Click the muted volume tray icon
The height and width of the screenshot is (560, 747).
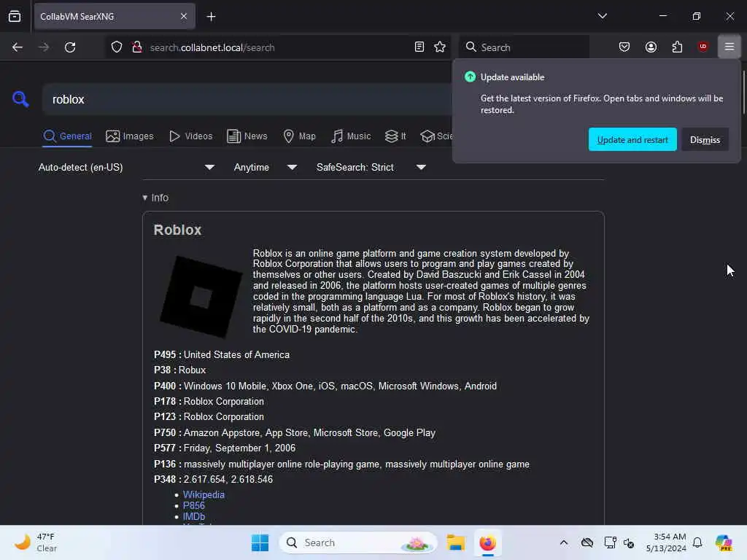coord(628,542)
